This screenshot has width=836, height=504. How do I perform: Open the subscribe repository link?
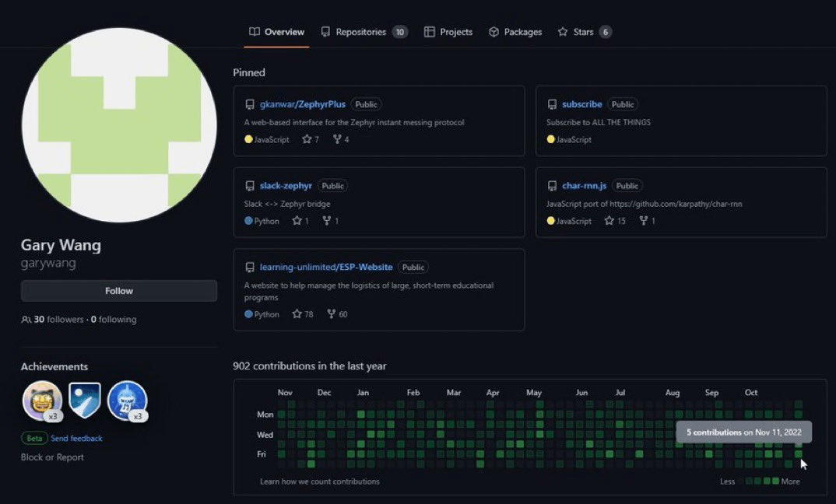581,104
